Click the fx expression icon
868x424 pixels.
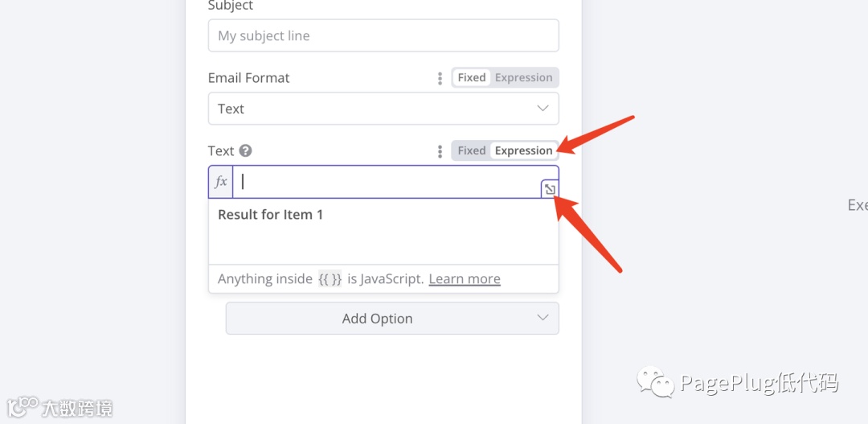point(221,182)
